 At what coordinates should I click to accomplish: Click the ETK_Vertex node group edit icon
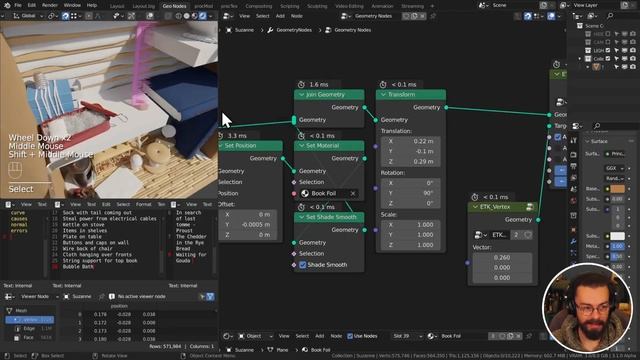[x=529, y=207]
